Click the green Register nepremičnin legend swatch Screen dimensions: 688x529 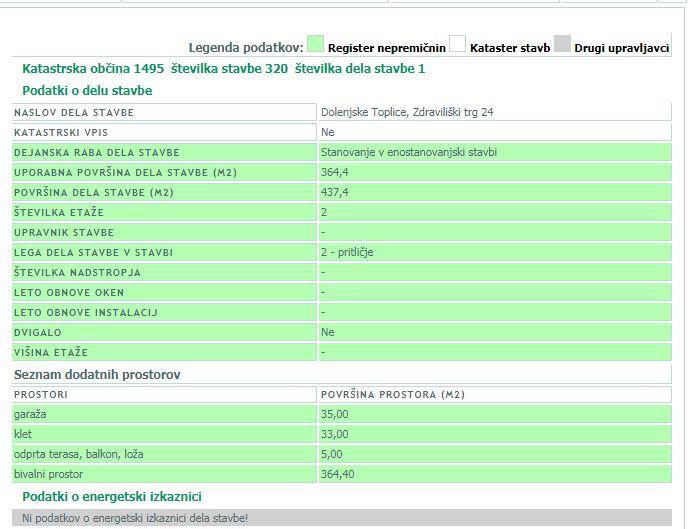[315, 44]
